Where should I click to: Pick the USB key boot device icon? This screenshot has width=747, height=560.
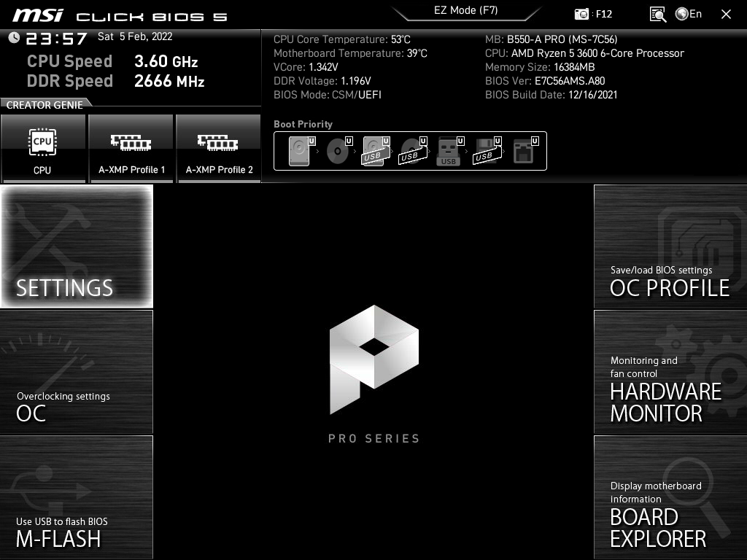pos(449,152)
